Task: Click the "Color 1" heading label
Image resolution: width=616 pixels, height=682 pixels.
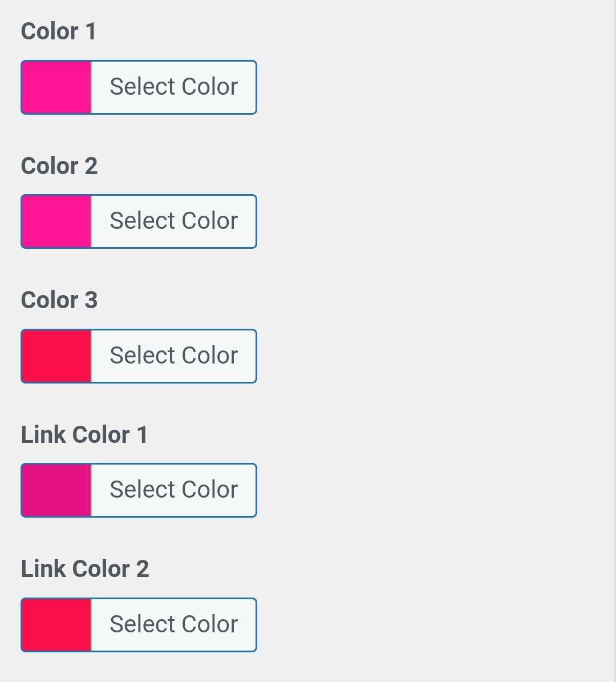Action: 58,31
